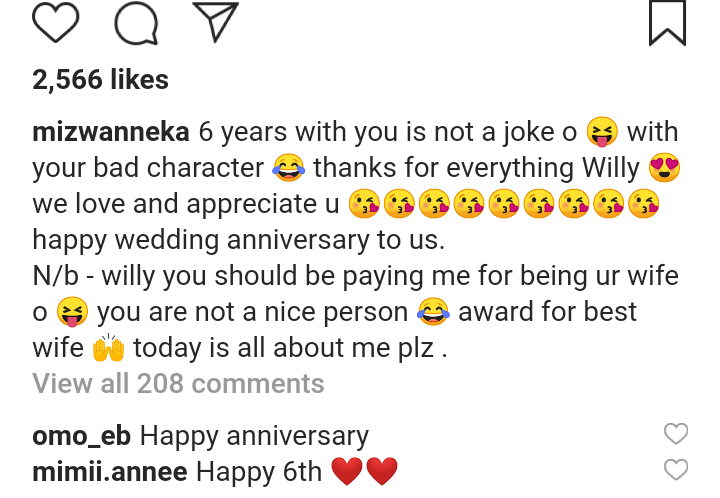Go to mimii.annee's profile
The height and width of the screenshot is (498, 720).
pos(110,471)
